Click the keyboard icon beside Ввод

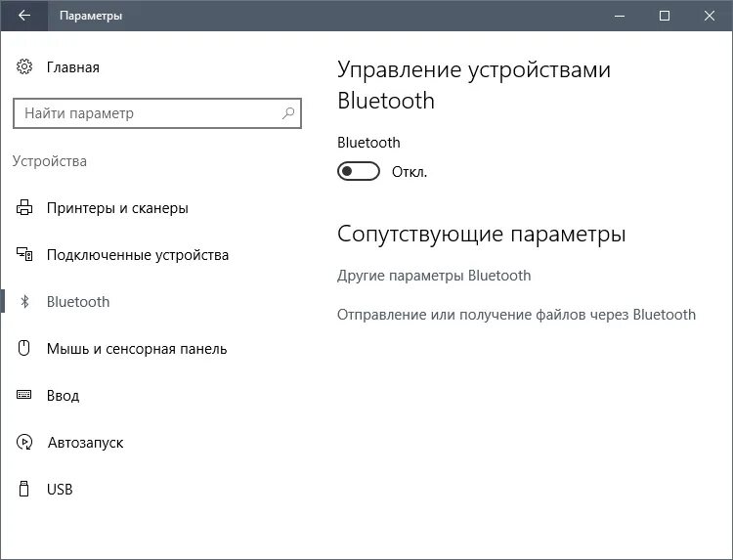[23, 395]
